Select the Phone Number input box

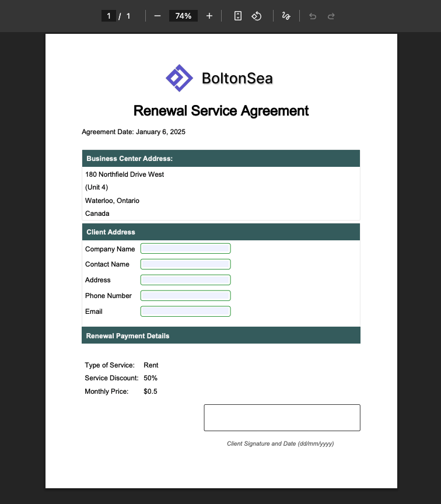point(185,296)
